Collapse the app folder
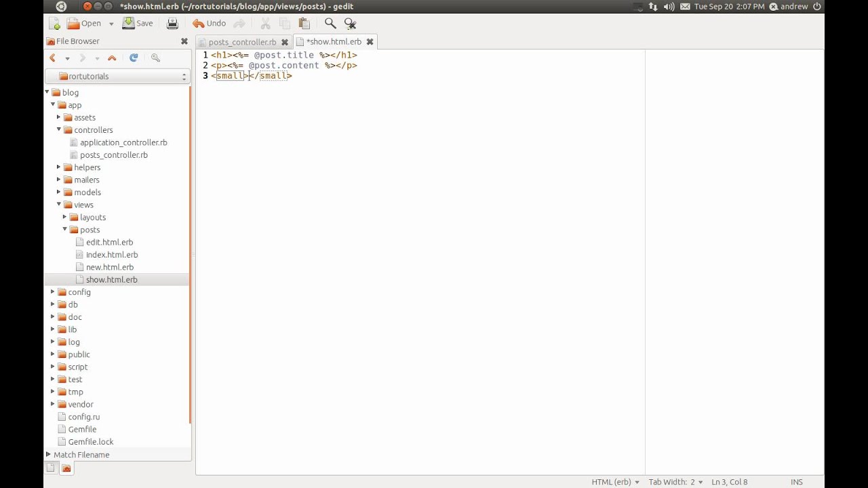 pos(53,104)
